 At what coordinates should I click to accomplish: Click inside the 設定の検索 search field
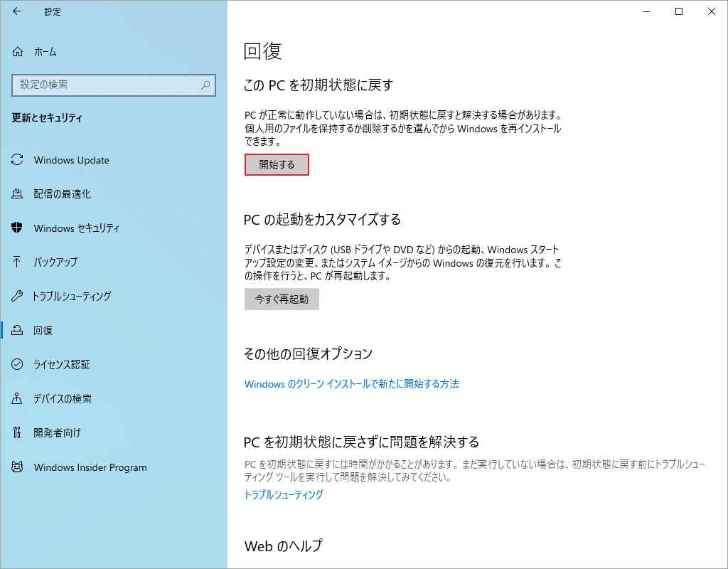tap(107, 85)
